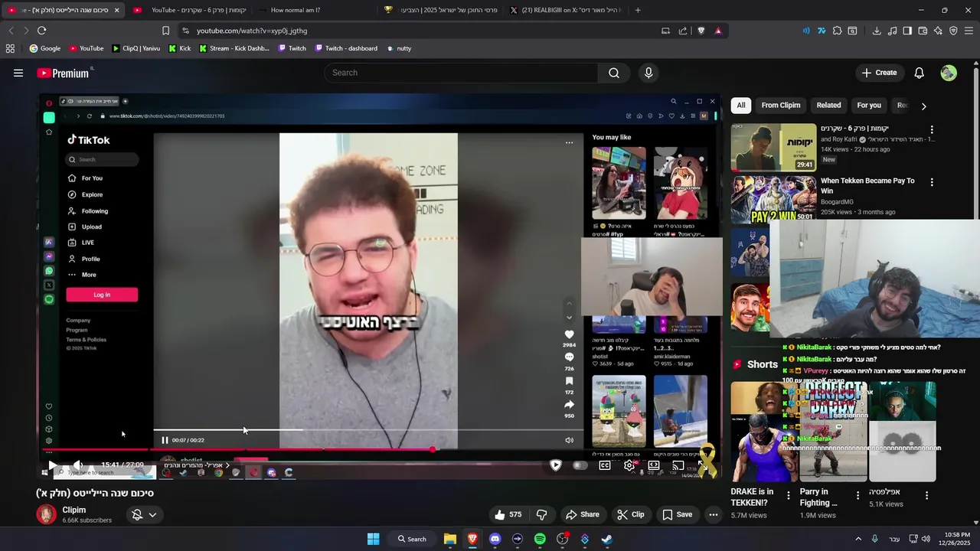The image size is (980, 551).
Task: Show hidden icons in system tray
Action: [858, 539]
